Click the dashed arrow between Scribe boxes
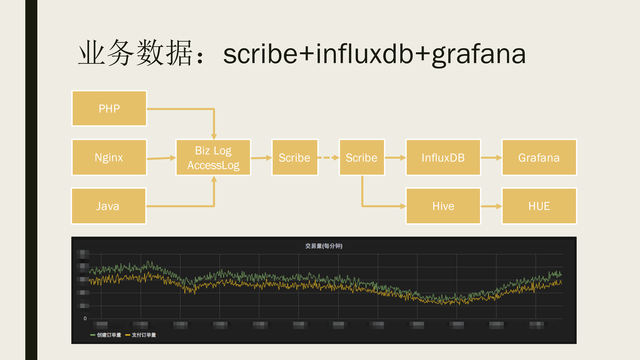640x360 pixels. coord(329,158)
